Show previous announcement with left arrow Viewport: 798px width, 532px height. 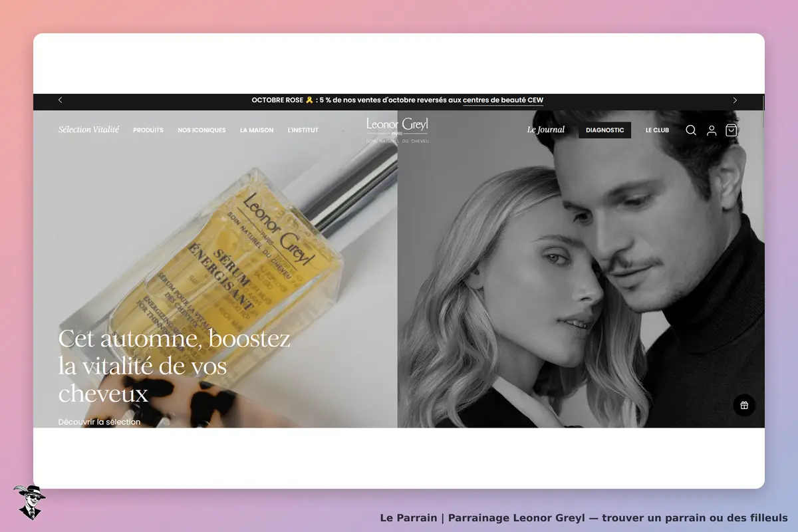(x=60, y=100)
